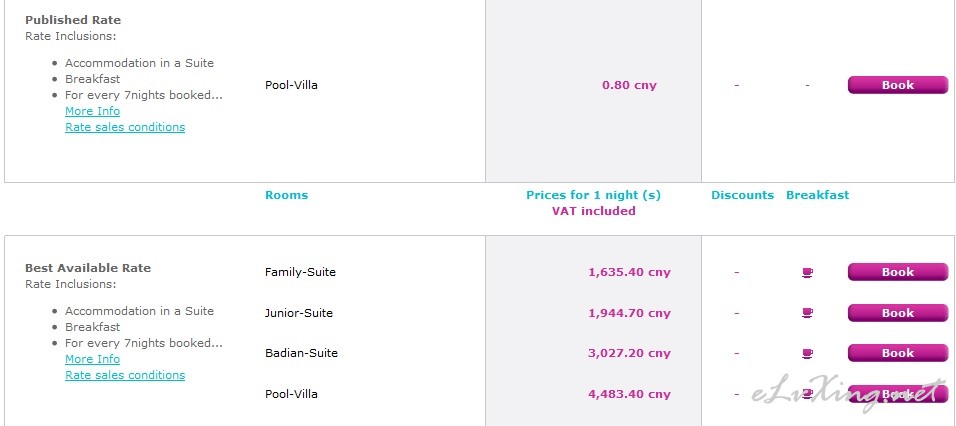Book the Badian-Suite room
Image resolution: width=956 pixels, height=426 pixels.
point(897,353)
